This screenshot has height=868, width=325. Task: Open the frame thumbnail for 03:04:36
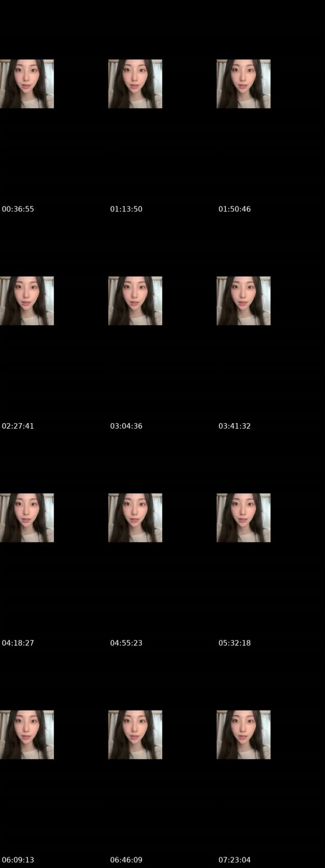(x=135, y=301)
